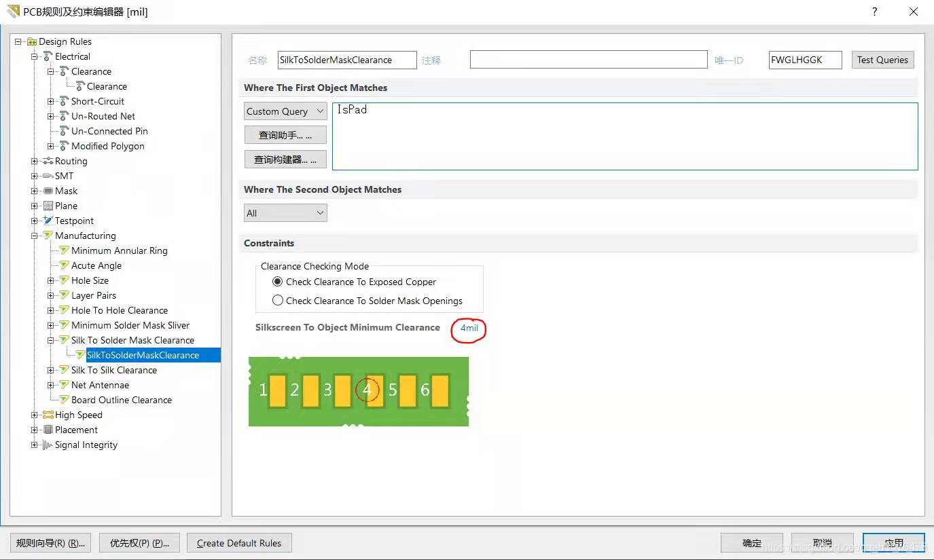The image size is (934, 560).
Task: Click the Net Antennae rule icon
Action: [65, 385]
